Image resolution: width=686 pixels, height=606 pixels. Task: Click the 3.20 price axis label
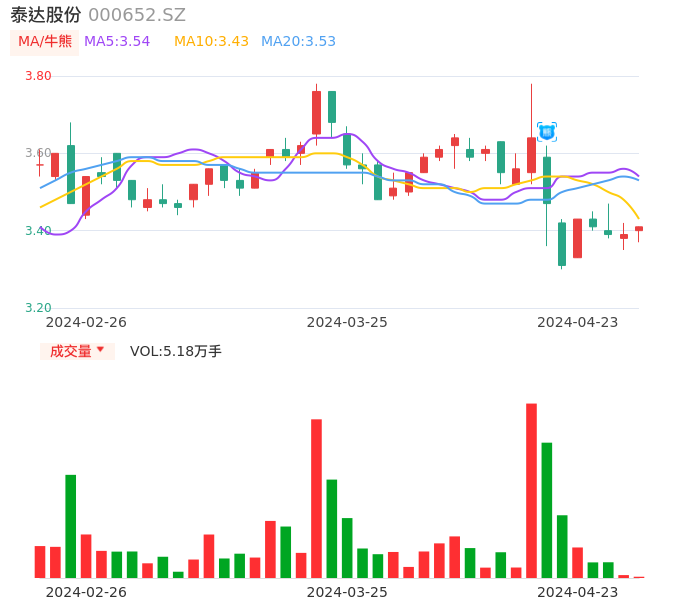pos(38,308)
